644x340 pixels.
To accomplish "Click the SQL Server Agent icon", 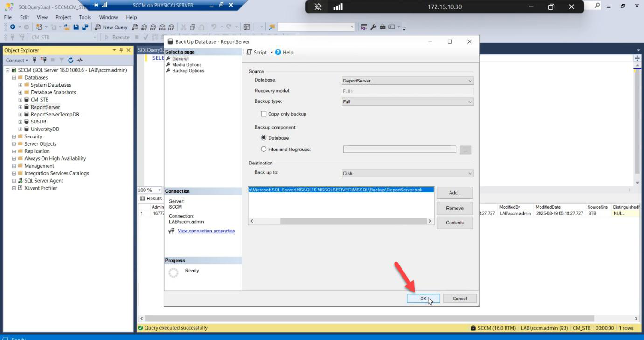I will pos(21,181).
